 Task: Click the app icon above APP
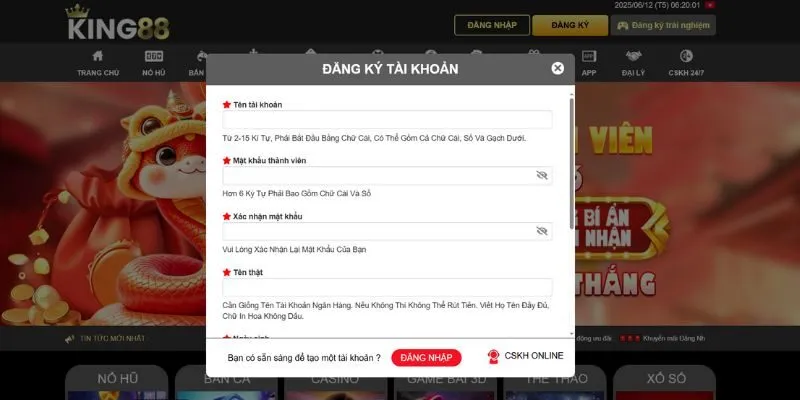(589, 56)
